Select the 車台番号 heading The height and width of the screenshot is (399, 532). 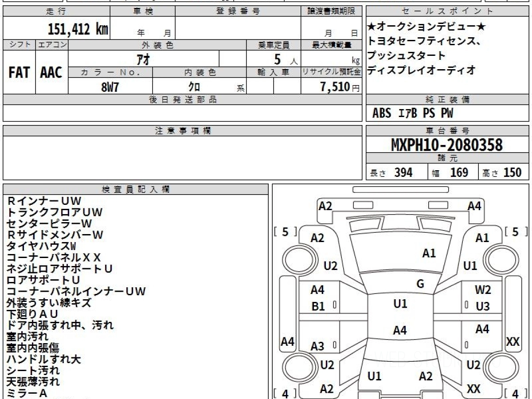pos(448,131)
